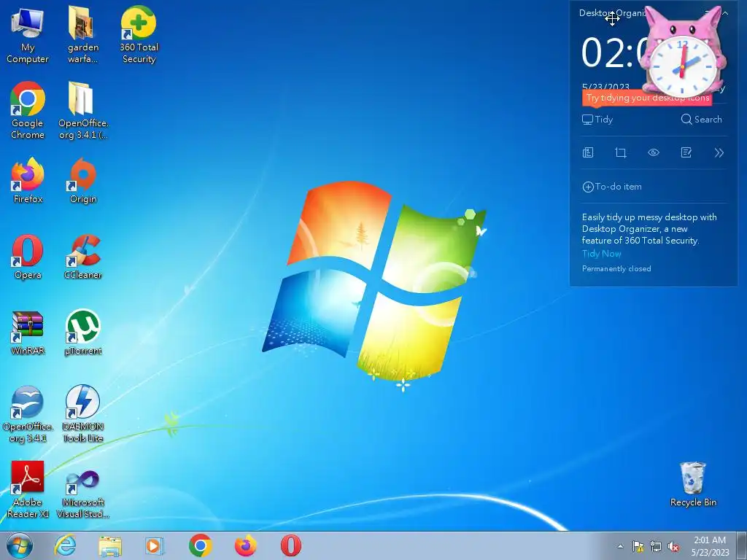
Task: Click taskbar clock showing 2:01 AM
Action: point(710,546)
